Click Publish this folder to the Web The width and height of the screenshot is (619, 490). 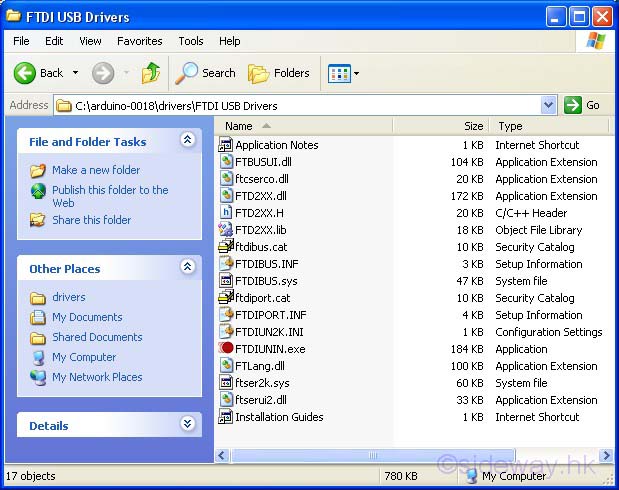pyautogui.click(x=110, y=196)
